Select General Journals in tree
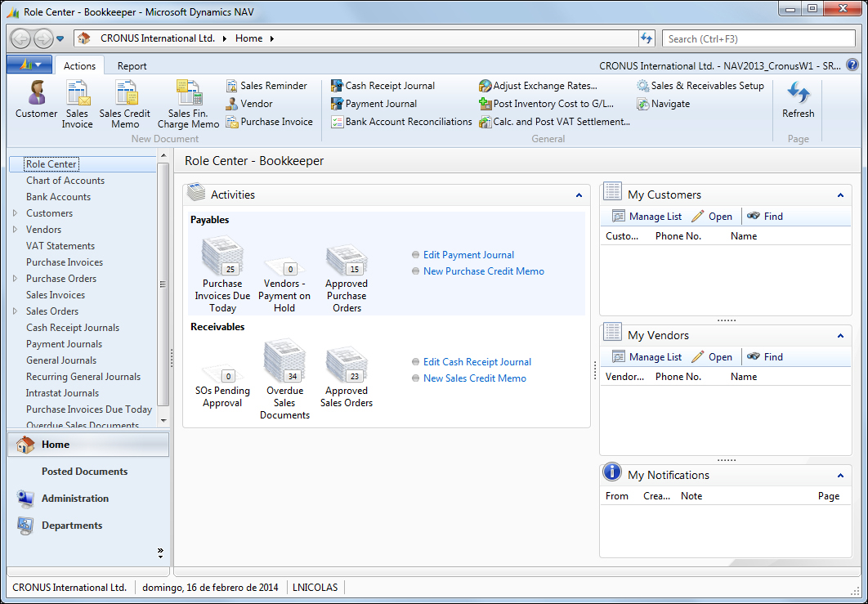 point(61,360)
